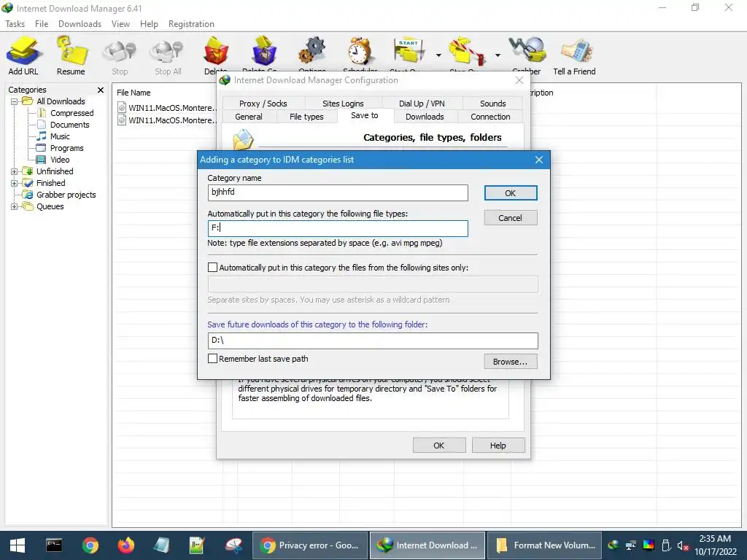Open the Windows Start button

[x=18, y=545]
